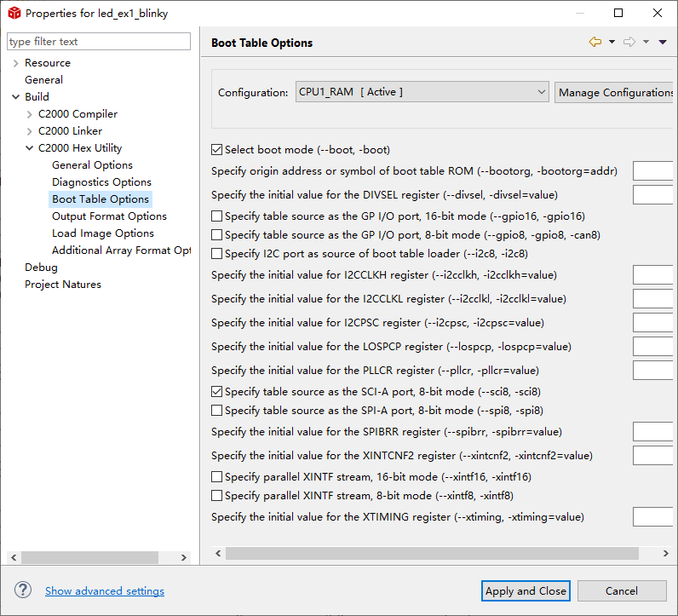Enable SPI-A port 8-bit mode checkbox
Viewport: 678px width, 616px height.
point(216,410)
